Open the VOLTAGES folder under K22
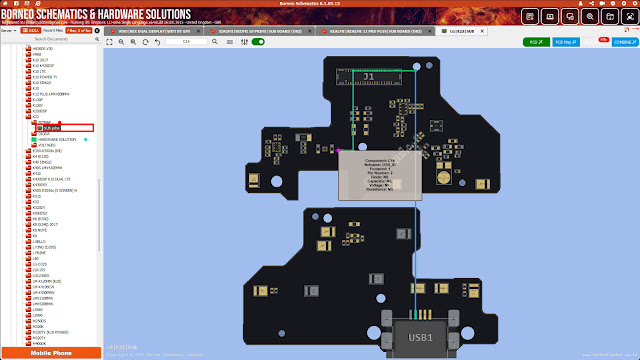The width and height of the screenshot is (640, 360). coord(47,145)
